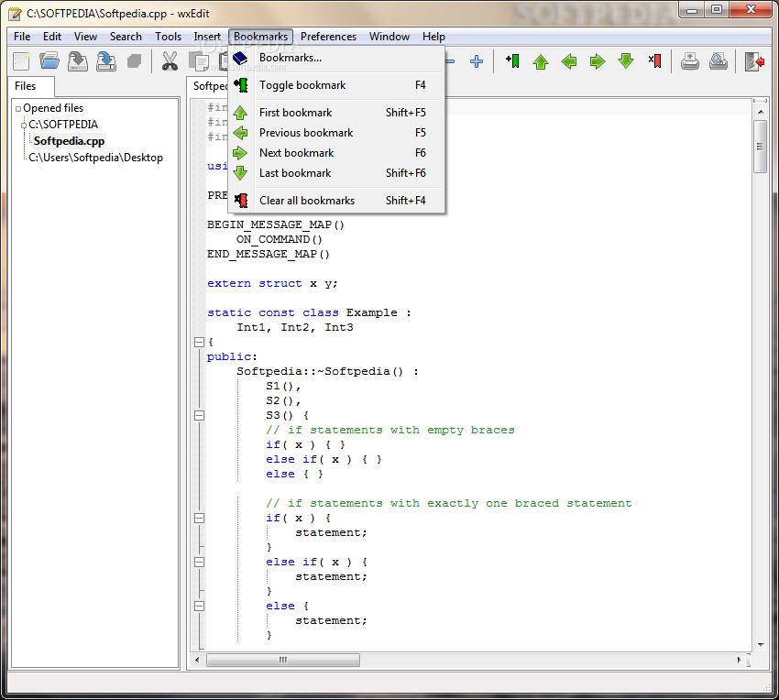Open the Bookmarks... dialog entry
This screenshot has height=700, width=779.
tap(290, 58)
